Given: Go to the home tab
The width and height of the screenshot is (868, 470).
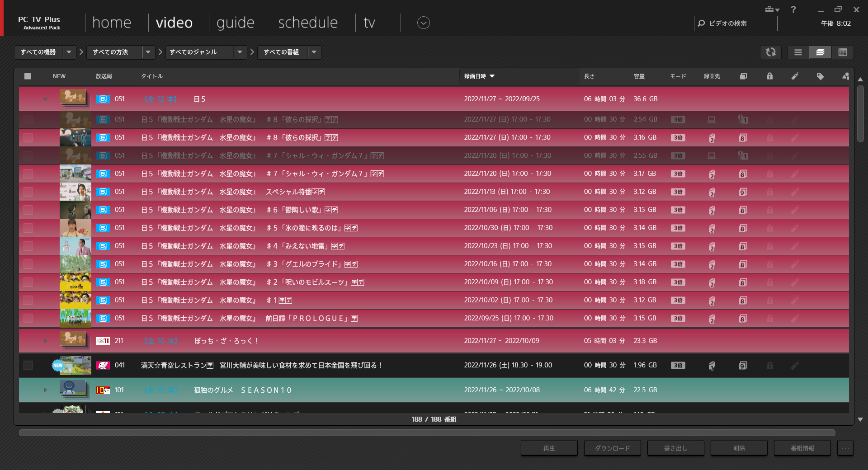Looking at the screenshot, I should [x=112, y=23].
